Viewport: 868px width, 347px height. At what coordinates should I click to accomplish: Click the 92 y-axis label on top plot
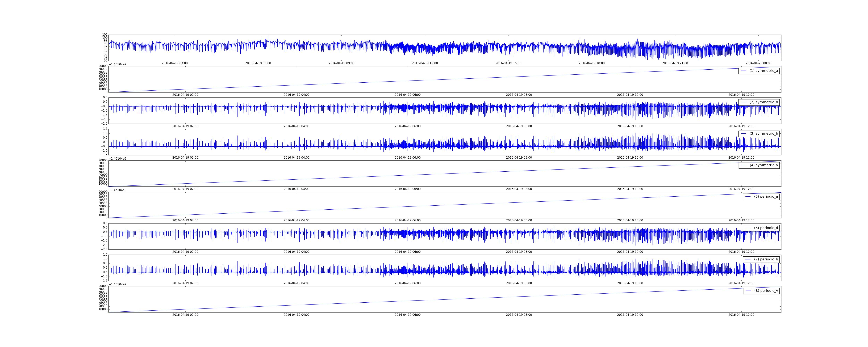pos(106,61)
